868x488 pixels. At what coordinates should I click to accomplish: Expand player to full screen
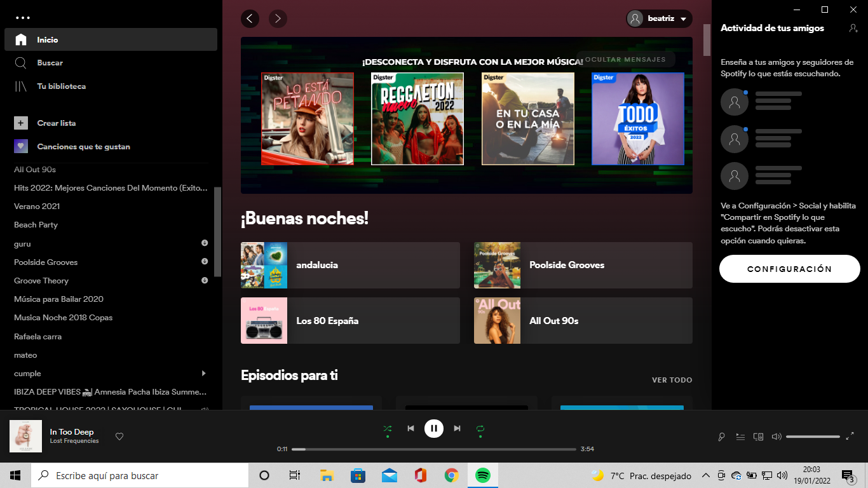coord(850,437)
